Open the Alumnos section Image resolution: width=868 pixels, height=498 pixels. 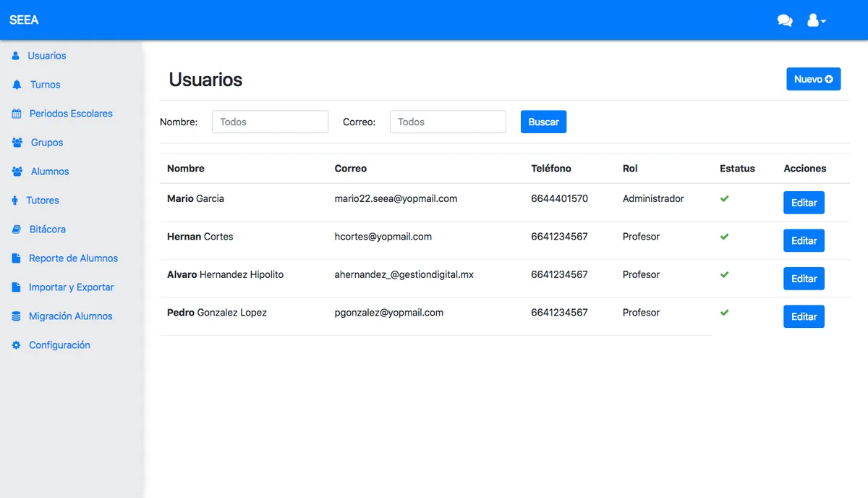point(50,172)
